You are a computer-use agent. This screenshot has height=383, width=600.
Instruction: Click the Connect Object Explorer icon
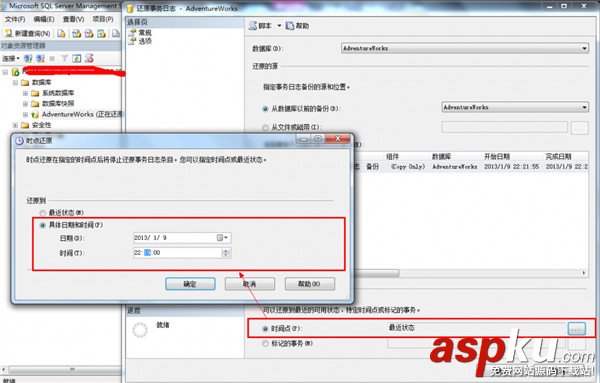pyautogui.click(x=28, y=58)
